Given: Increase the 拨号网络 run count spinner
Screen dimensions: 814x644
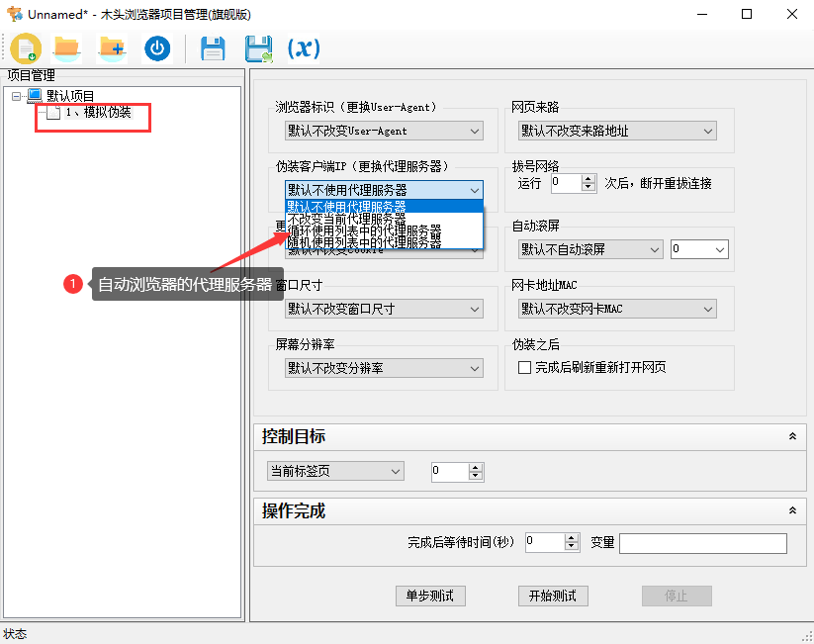Looking at the screenshot, I should pyautogui.click(x=588, y=179).
